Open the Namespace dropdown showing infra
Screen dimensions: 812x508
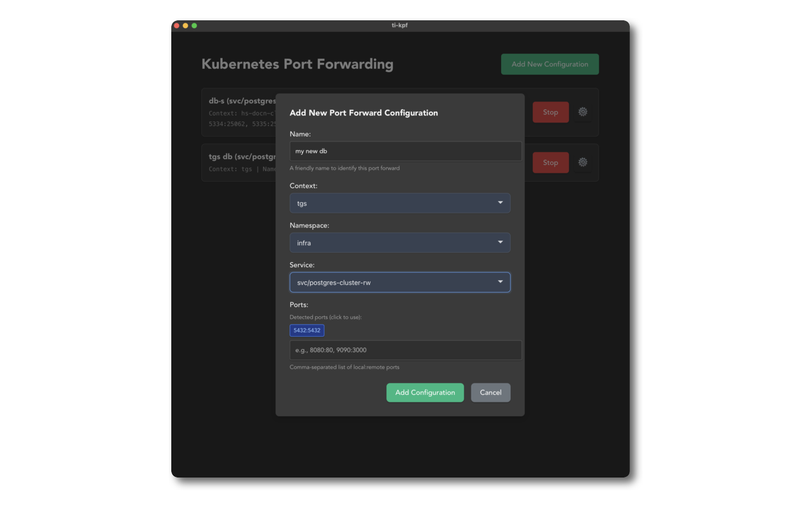pos(400,243)
